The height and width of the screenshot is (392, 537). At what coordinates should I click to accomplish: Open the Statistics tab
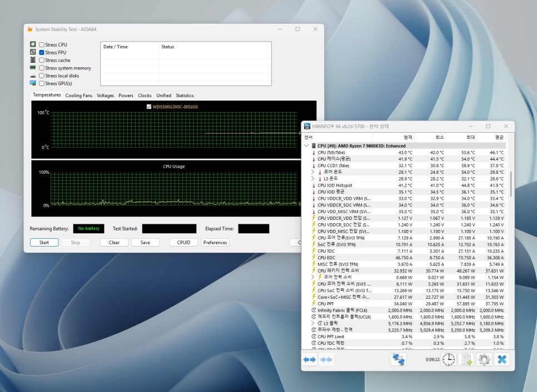(x=185, y=96)
